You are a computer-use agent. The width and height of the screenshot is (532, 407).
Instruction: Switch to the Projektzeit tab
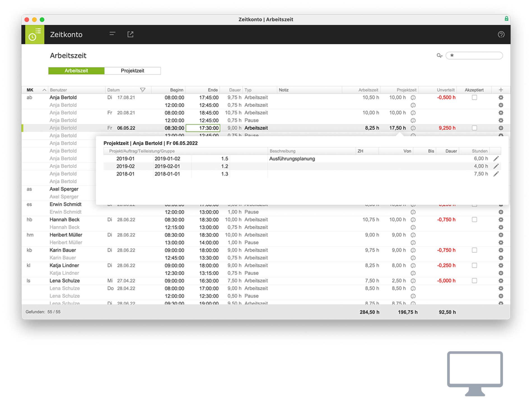[x=132, y=71]
